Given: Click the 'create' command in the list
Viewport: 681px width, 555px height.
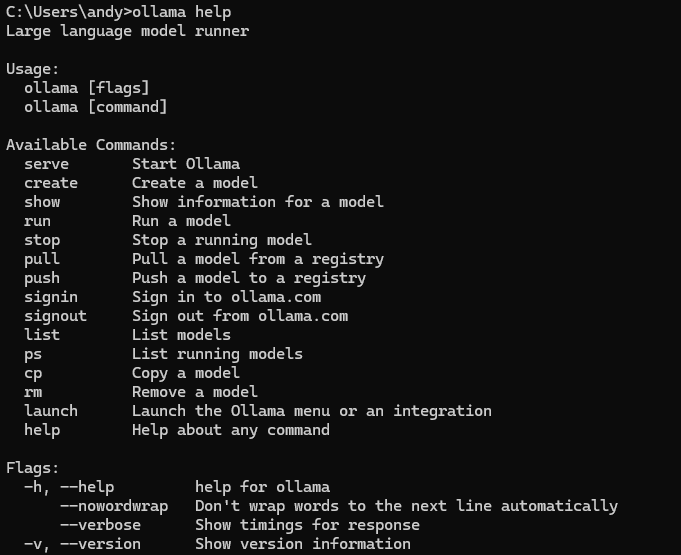Looking at the screenshot, I should pos(51,183).
